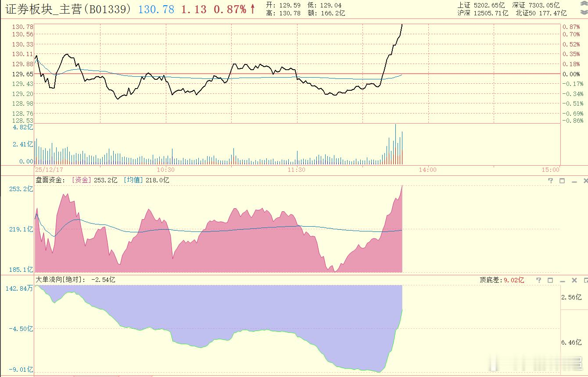The image size is (588, 377).
Task: Click the 2.56亿 right axis label
Action: click(x=572, y=297)
